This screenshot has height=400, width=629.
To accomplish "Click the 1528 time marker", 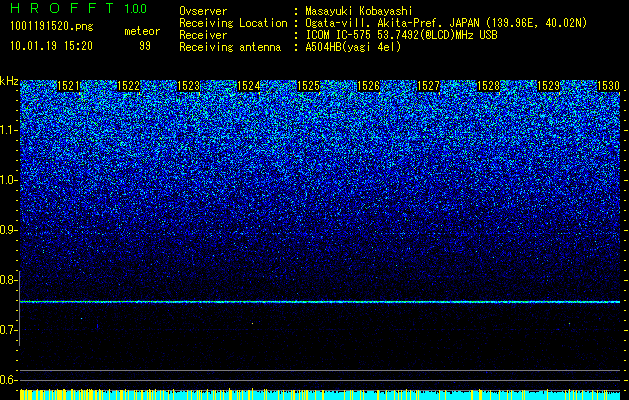I will pos(489,86).
